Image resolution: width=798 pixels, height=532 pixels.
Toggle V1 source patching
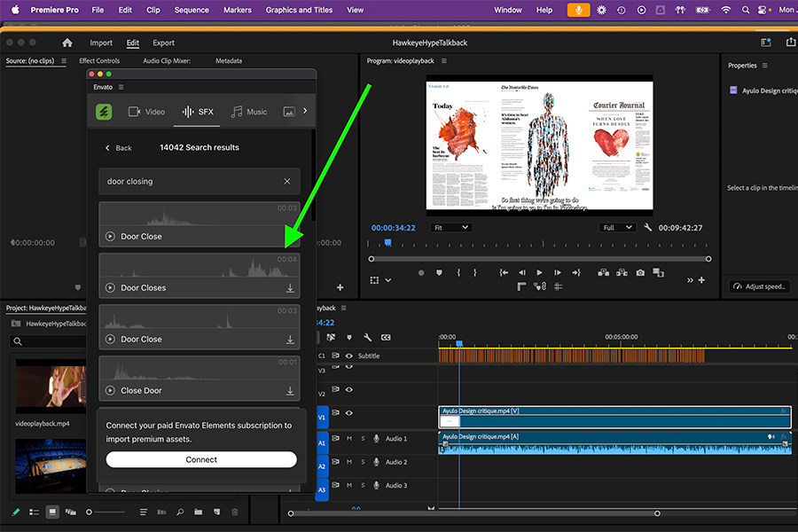click(x=322, y=418)
